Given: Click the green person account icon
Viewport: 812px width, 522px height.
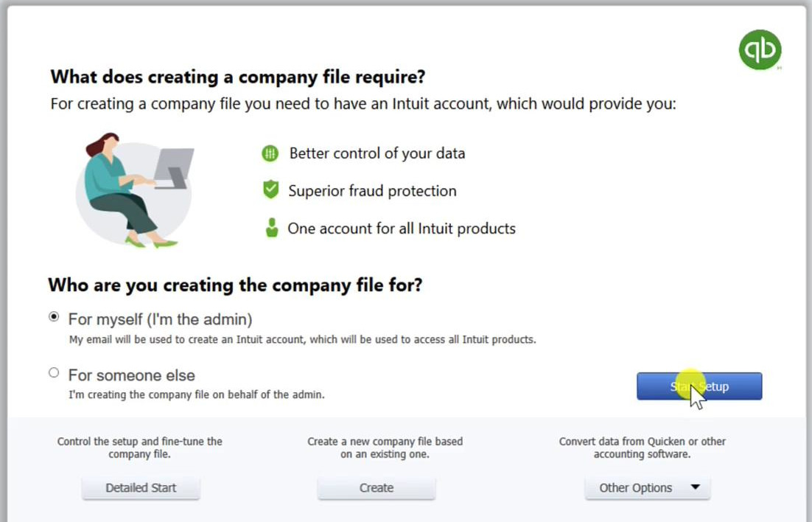Looking at the screenshot, I should pyautogui.click(x=271, y=228).
